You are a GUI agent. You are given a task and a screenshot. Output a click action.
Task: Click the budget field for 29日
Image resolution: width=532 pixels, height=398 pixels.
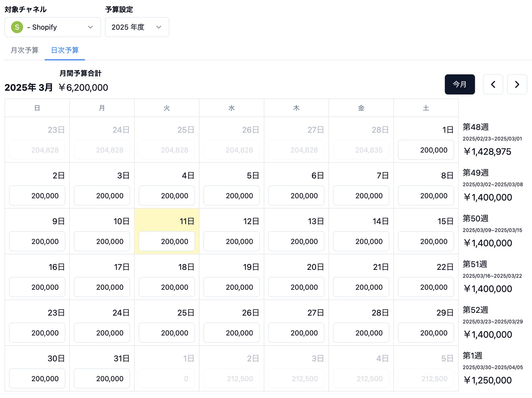pos(426,333)
